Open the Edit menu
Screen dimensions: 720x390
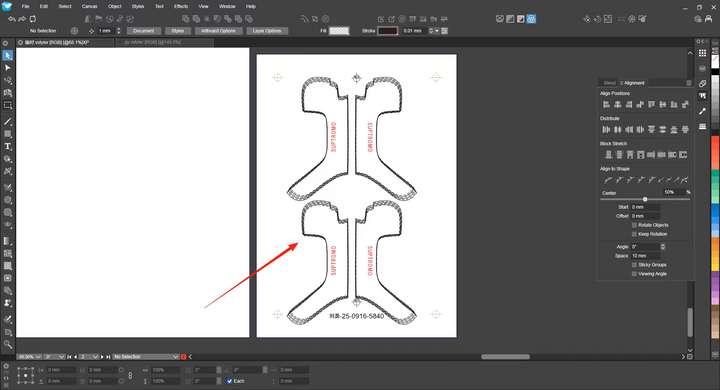(44, 6)
